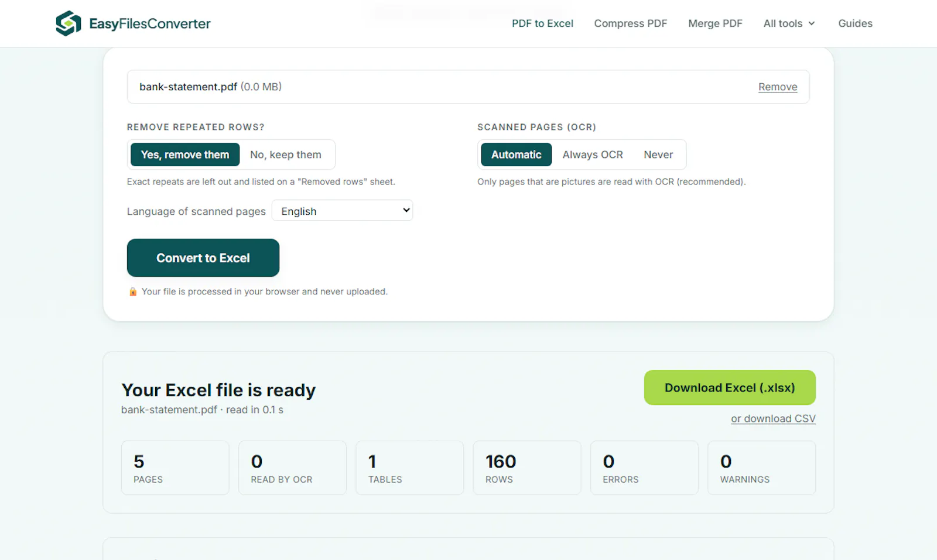Viewport: 937px width, 560px height.
Task: Click the "Remove repeated rows?" label
Action: coord(196,127)
